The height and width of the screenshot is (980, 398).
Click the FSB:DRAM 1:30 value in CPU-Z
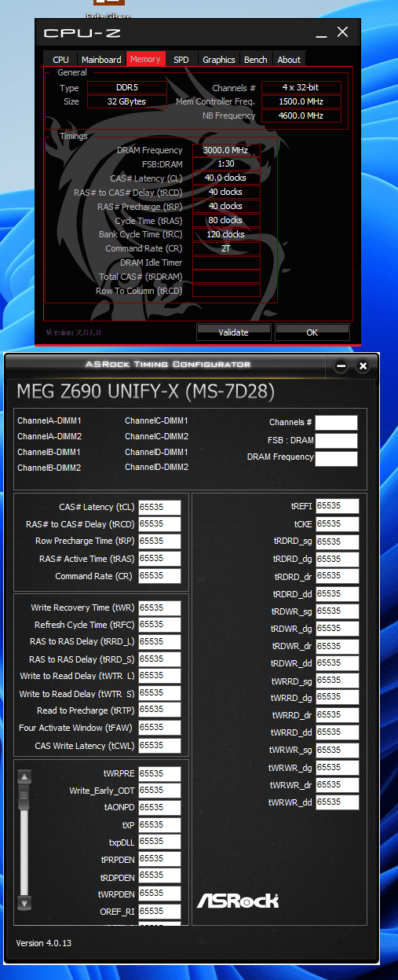click(x=226, y=164)
